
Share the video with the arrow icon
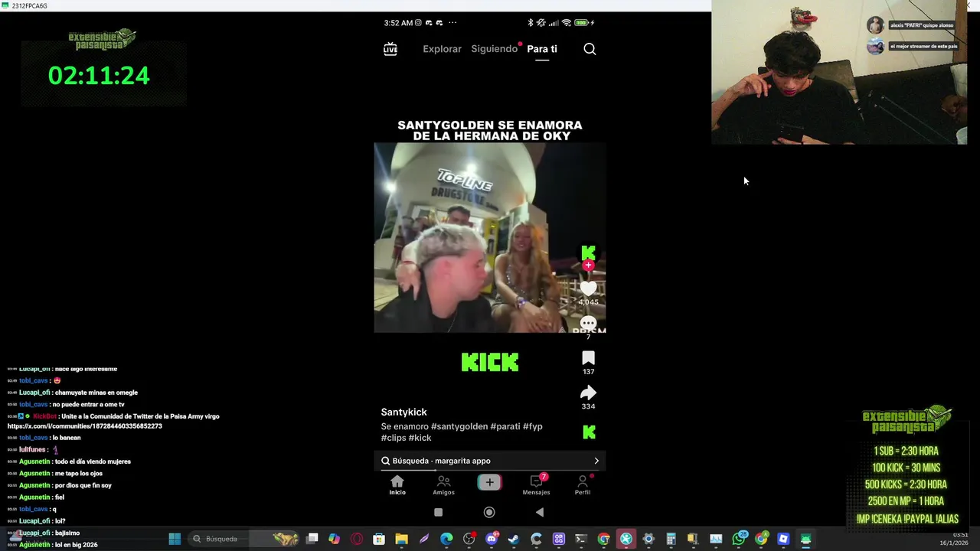click(588, 393)
